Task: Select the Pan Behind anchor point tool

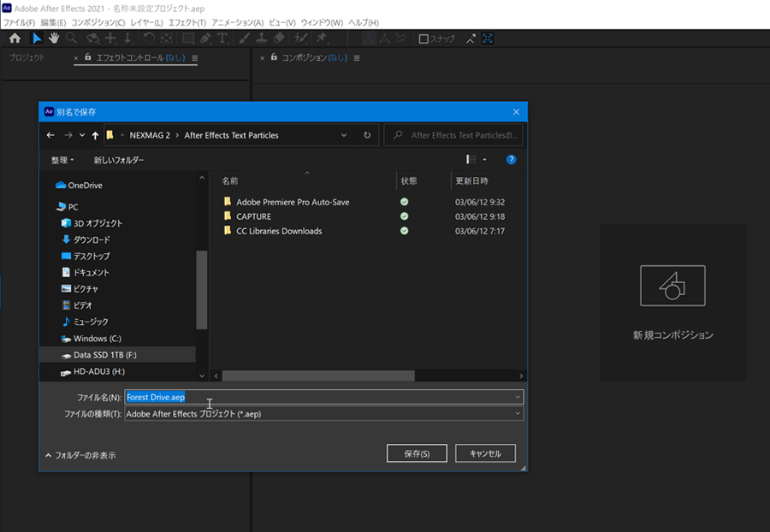Action: (x=167, y=38)
